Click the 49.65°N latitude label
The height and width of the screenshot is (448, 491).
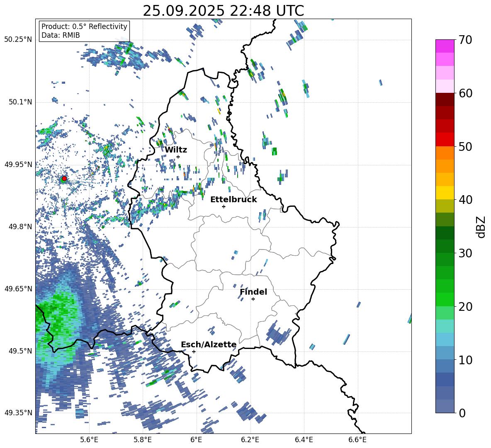[x=18, y=288]
